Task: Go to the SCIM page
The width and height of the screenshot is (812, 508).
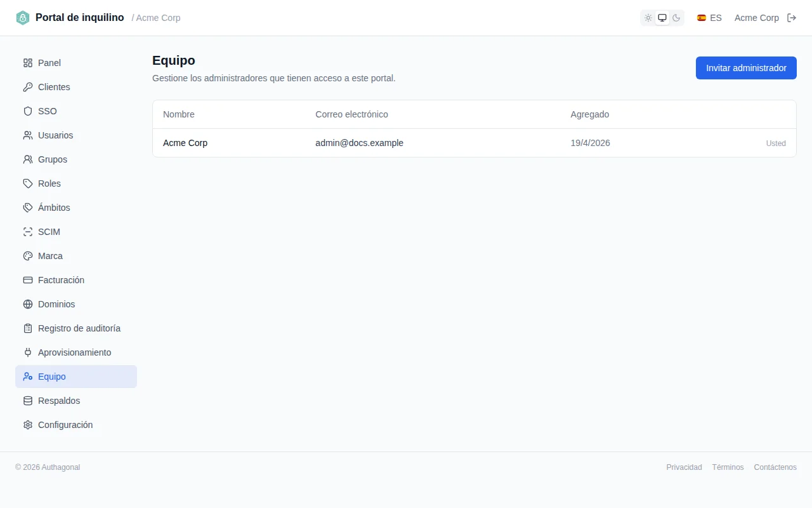Action: [76, 232]
